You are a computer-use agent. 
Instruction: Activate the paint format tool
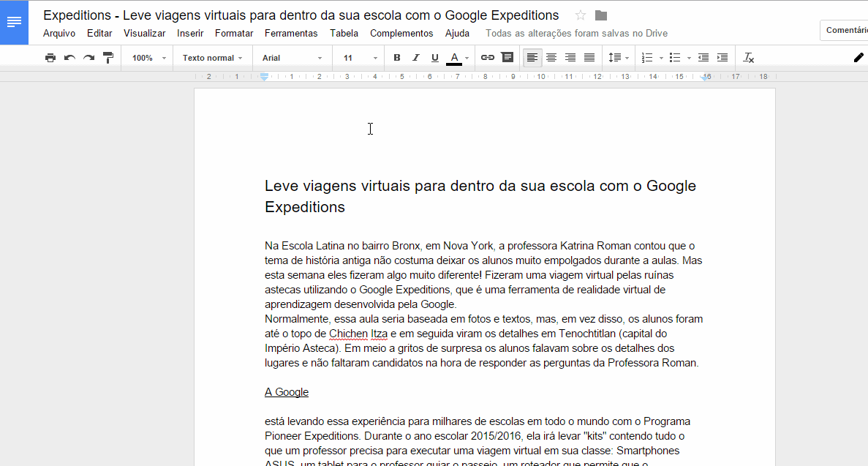108,58
